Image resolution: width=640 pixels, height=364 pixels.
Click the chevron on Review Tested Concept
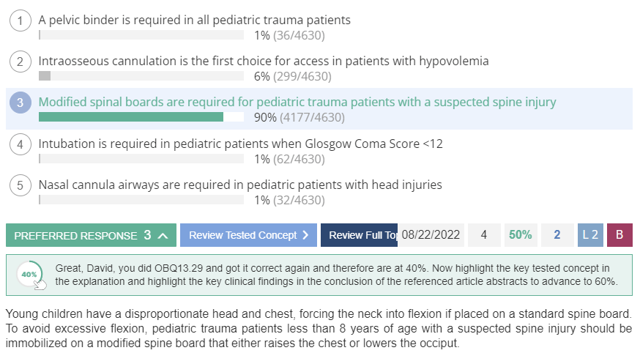point(305,235)
